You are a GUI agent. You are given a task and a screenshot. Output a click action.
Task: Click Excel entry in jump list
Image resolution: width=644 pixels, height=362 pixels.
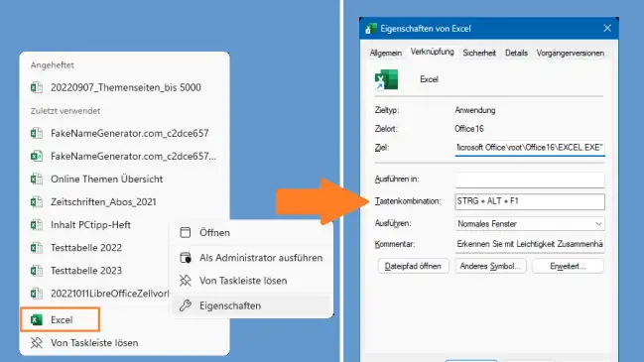click(x=60, y=319)
